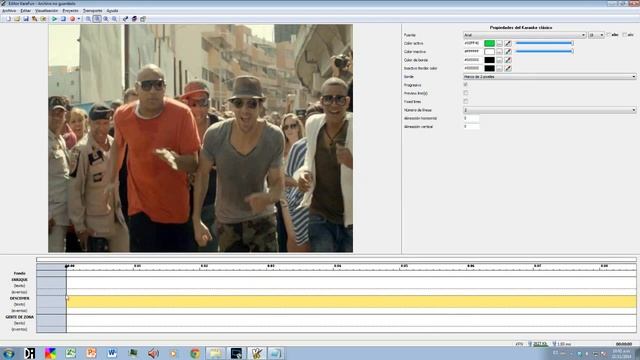Start playback with the green play icon

(x=54, y=19)
